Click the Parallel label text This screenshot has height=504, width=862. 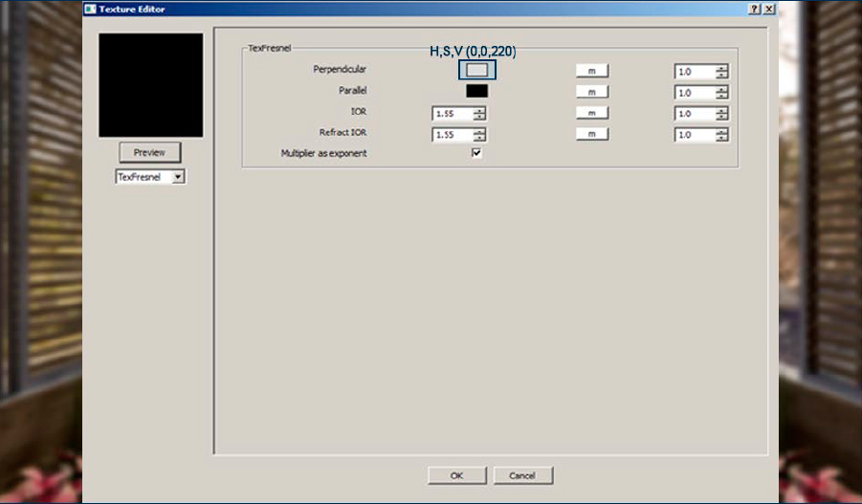pyautogui.click(x=352, y=90)
